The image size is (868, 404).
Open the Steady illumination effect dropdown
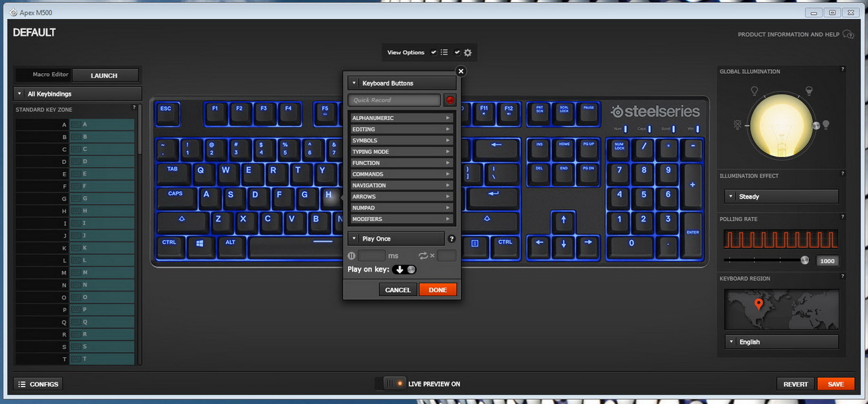(x=782, y=197)
